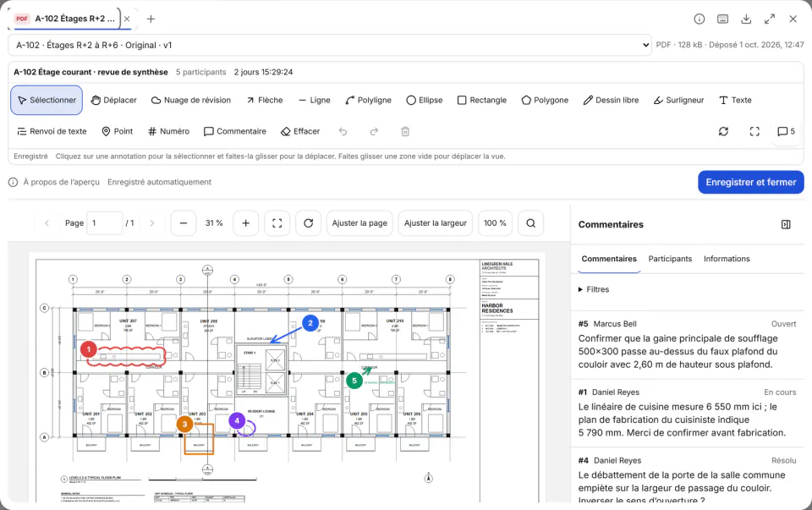This screenshot has width=812, height=510.
Task: Activate the Dessin libre tool
Action: click(x=611, y=100)
